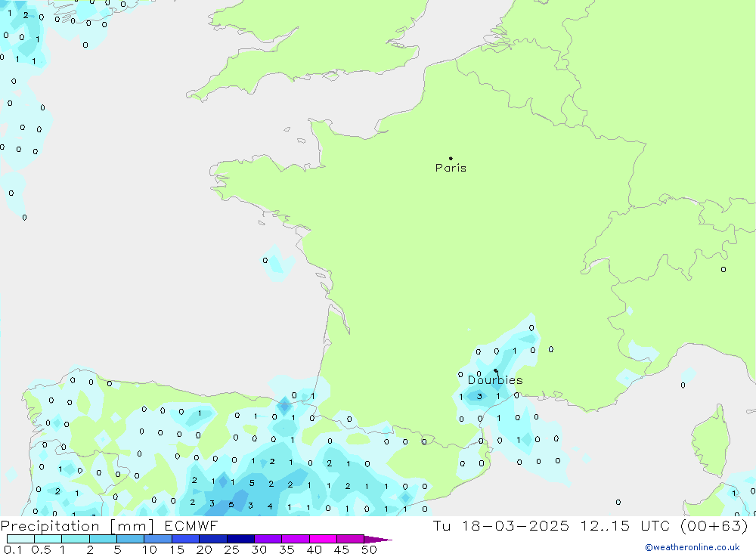The height and width of the screenshot is (554, 756).
Task: Pick the 40–45 mm magenta legend swatch
Action: click(x=323, y=539)
